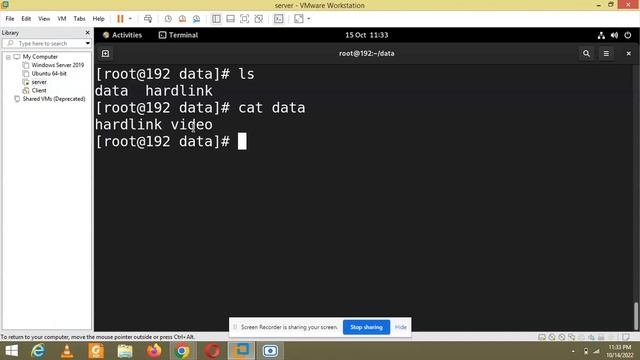The width and height of the screenshot is (640, 360).
Task: Click Stop sharing button
Action: pyautogui.click(x=366, y=327)
